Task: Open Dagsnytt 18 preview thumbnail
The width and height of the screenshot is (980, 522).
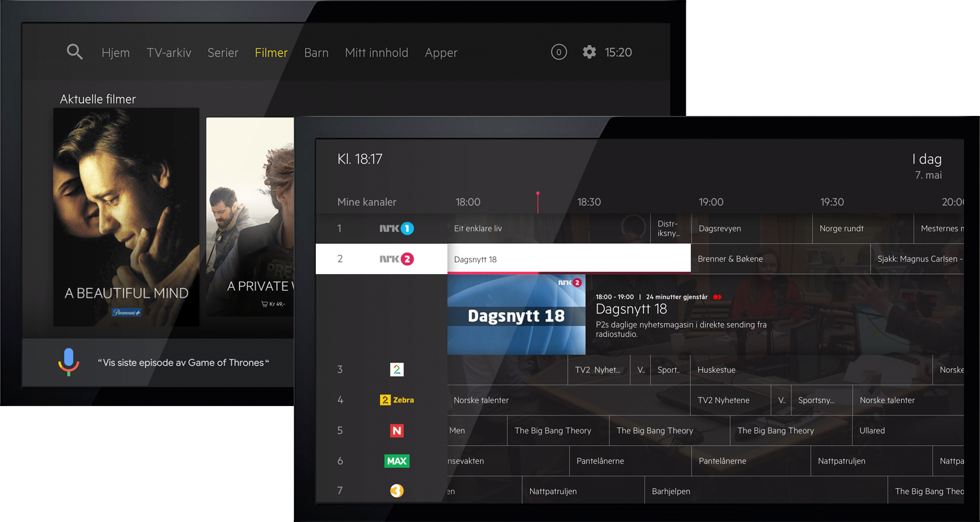Action: tap(516, 315)
